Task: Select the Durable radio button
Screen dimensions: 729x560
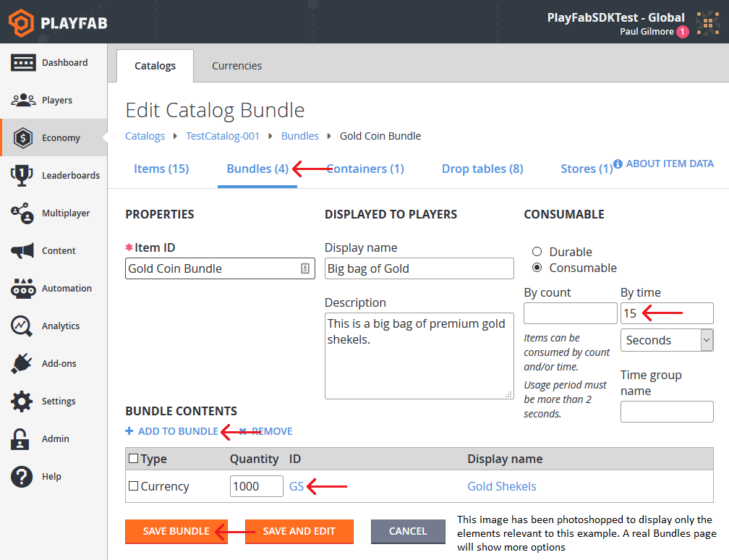Action: [x=537, y=252]
